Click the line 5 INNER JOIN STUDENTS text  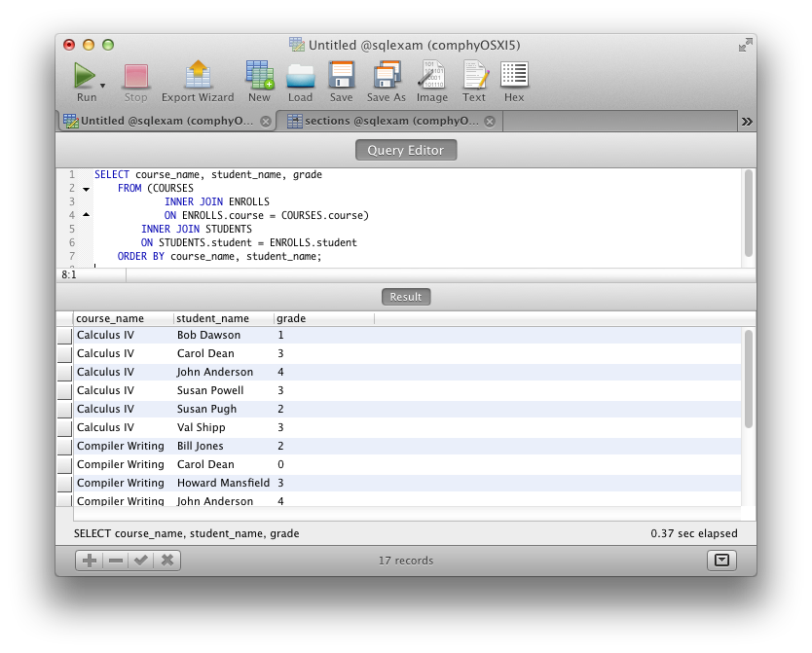[x=197, y=230]
